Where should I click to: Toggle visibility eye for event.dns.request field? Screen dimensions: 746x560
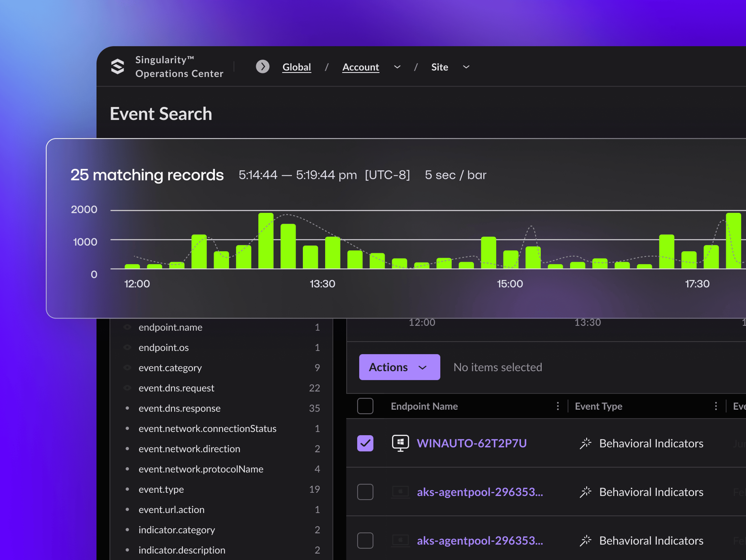127,388
